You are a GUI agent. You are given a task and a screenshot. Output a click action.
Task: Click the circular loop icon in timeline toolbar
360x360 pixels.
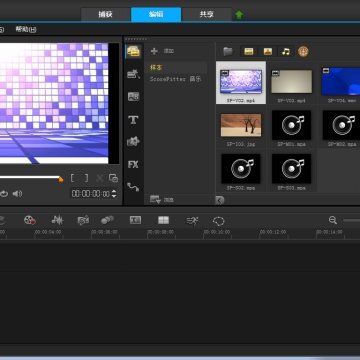(x=219, y=221)
